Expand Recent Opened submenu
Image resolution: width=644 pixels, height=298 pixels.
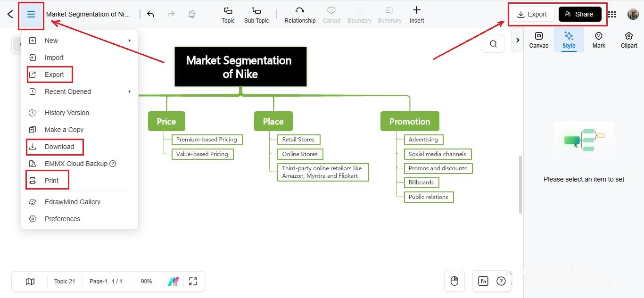click(x=80, y=91)
